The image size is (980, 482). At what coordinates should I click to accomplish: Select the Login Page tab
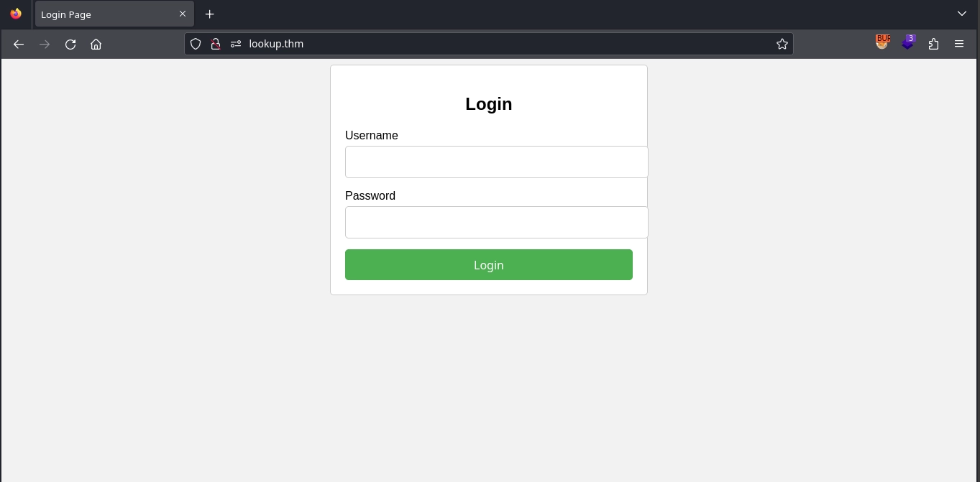coord(101,14)
